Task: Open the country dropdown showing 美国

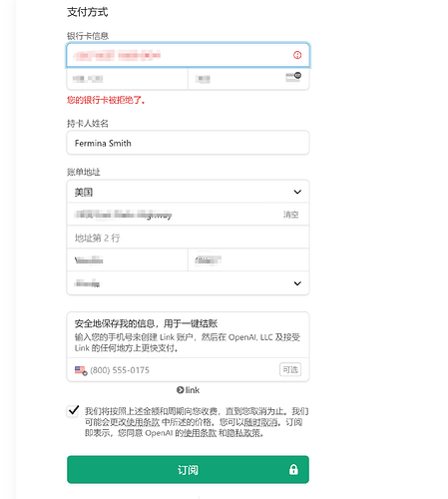Action: coord(188,192)
